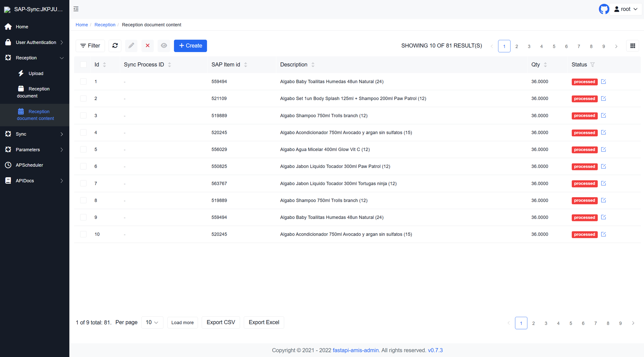Screen dimensions: 644x357
Task: Check the checkbox for row Id 3
Action: [83, 115]
